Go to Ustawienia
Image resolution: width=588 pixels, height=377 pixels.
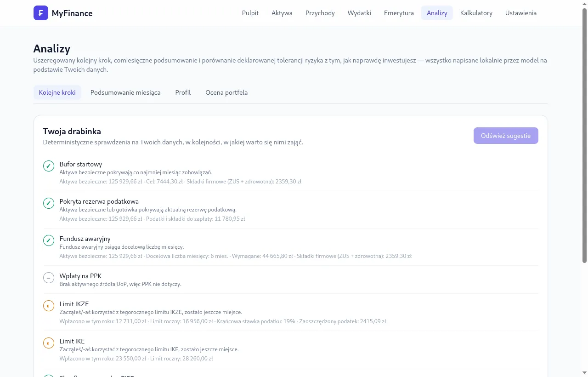click(x=521, y=13)
